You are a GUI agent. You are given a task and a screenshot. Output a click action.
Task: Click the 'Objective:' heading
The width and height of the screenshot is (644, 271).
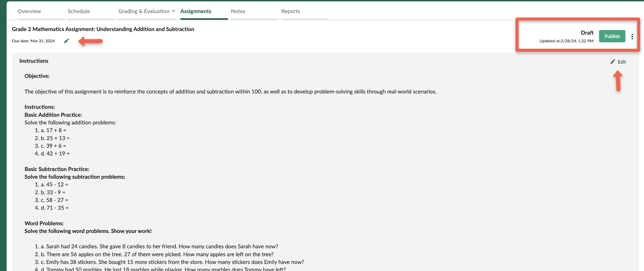coord(37,76)
